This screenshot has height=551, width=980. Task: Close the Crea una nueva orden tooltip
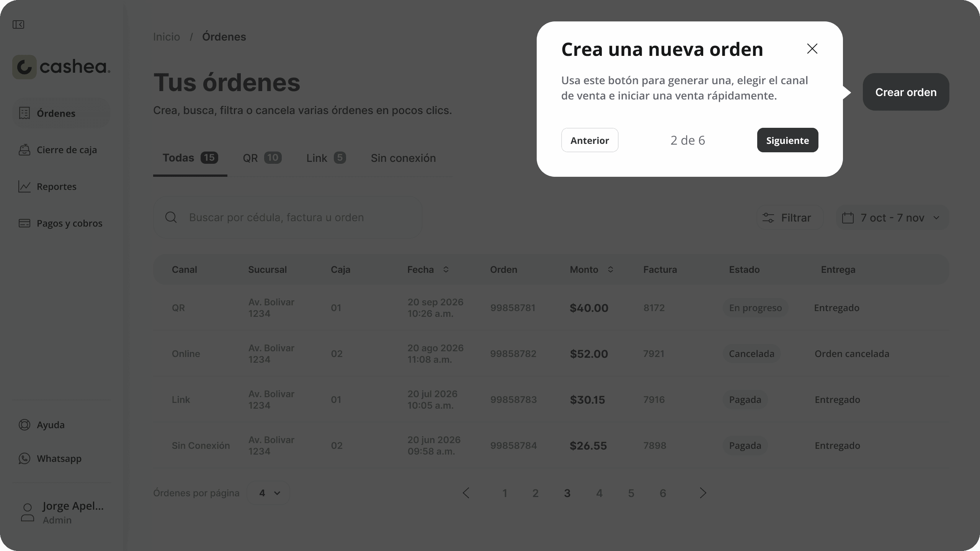pos(812,49)
